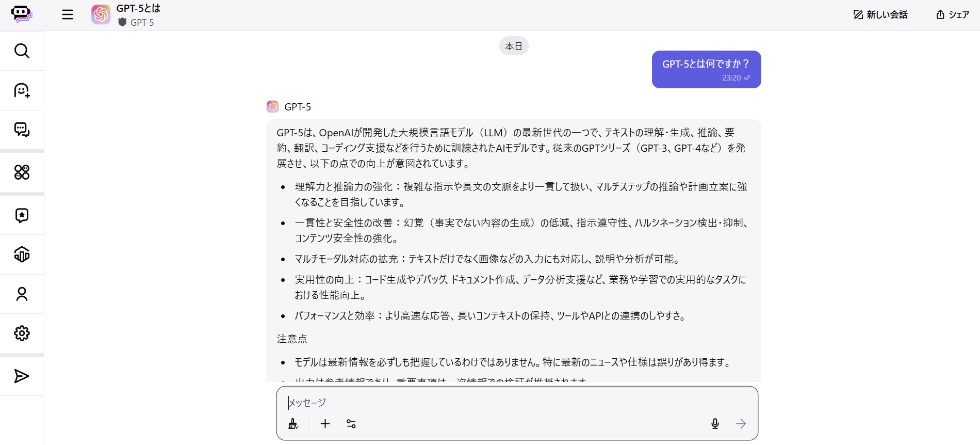The image size is (980, 445).
Task: Open the starred chat icon
Action: tap(22, 215)
